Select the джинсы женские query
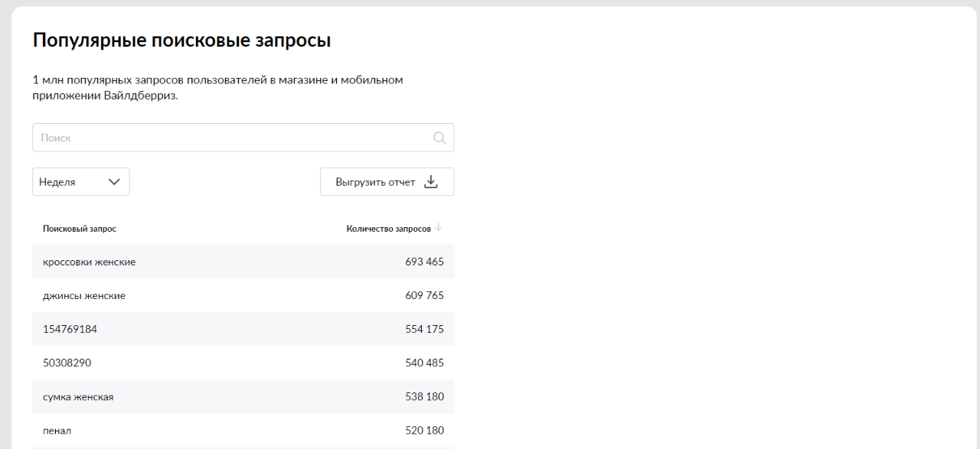 tap(84, 296)
